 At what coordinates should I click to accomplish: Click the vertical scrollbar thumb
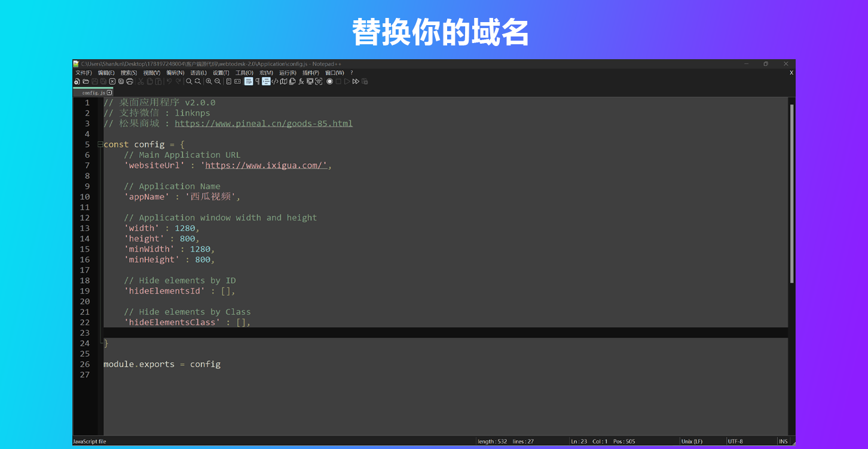point(791,191)
